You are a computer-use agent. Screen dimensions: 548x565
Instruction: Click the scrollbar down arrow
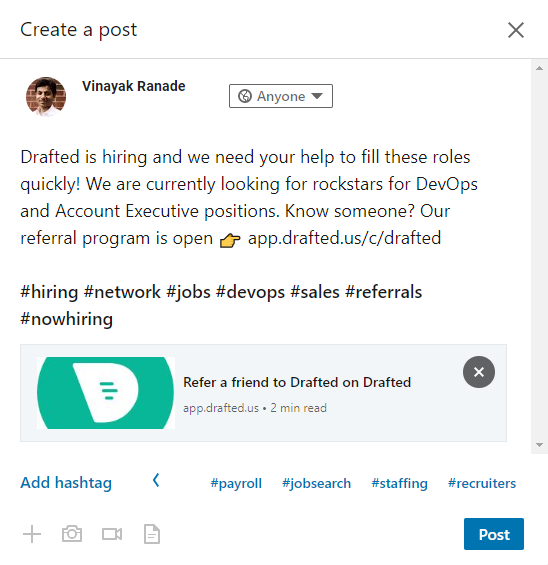pyautogui.click(x=539, y=445)
